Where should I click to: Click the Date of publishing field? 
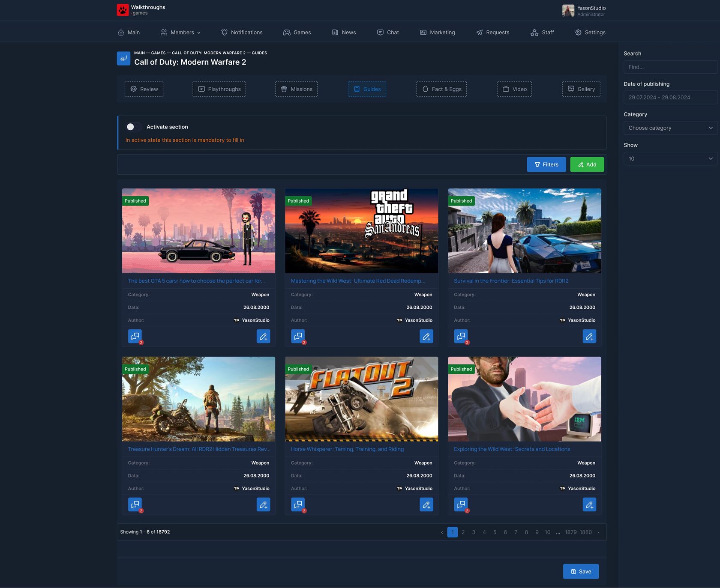tap(670, 98)
